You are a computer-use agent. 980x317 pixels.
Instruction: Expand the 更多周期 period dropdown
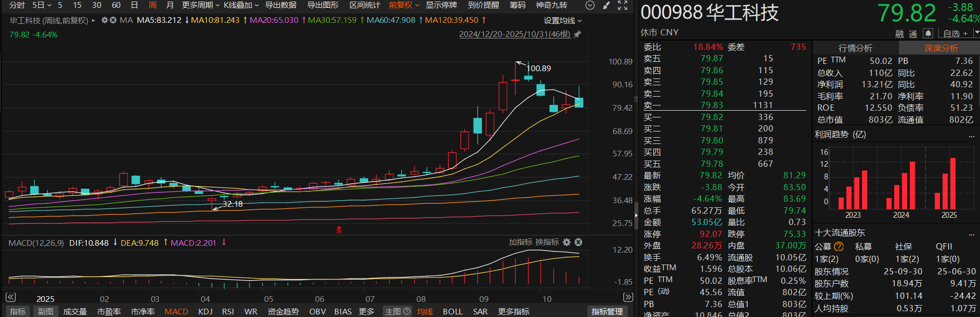[200, 5]
